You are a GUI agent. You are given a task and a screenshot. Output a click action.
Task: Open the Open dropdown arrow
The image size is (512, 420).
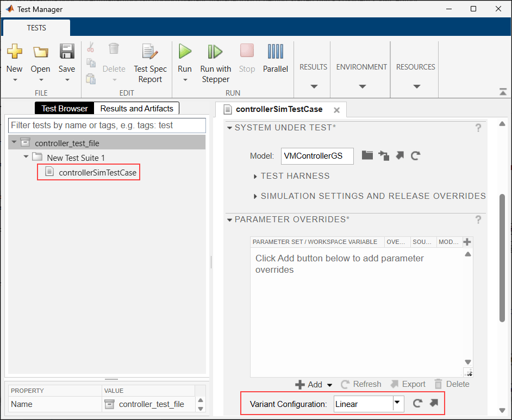point(41,80)
